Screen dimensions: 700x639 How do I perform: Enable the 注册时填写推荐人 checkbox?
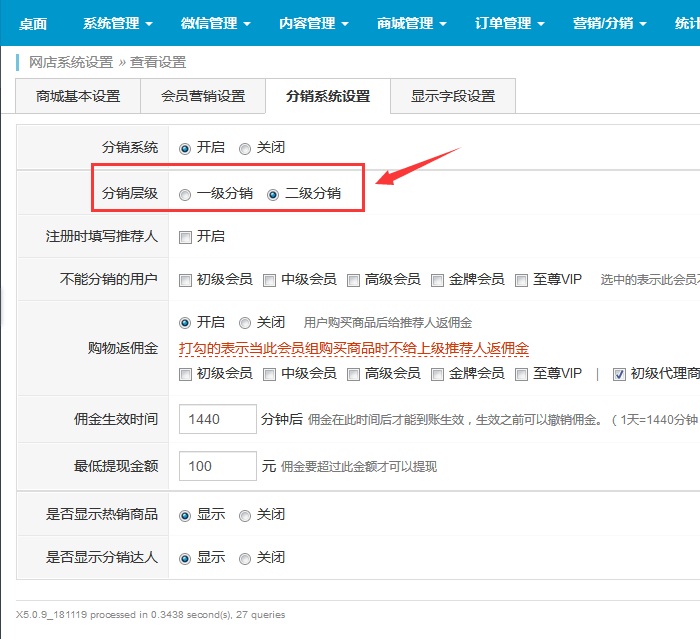(x=185, y=237)
